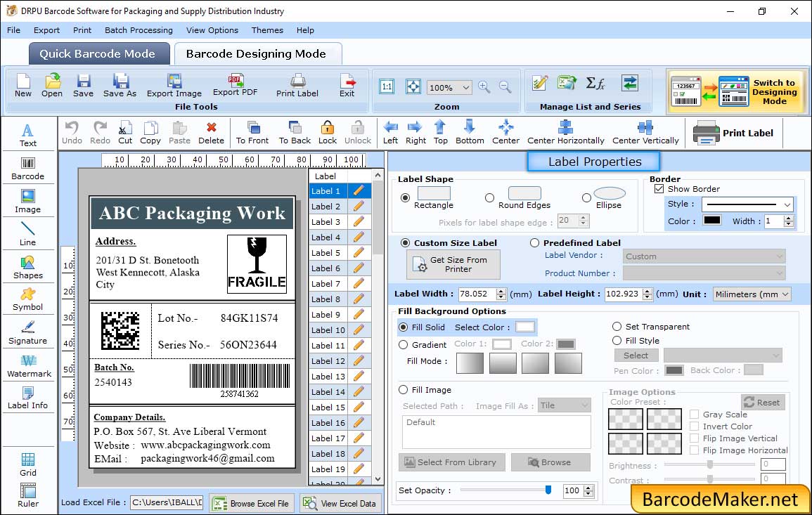Add a Signature element

[x=28, y=333]
